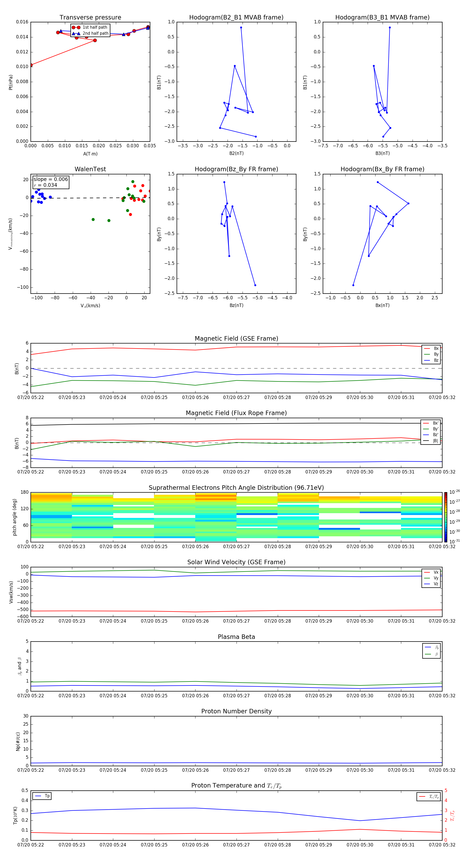The width and height of the screenshot is (473, 868).
Task: Click the 'Magnetic Field (Flux Rope Frame)' title
Action: point(236,413)
